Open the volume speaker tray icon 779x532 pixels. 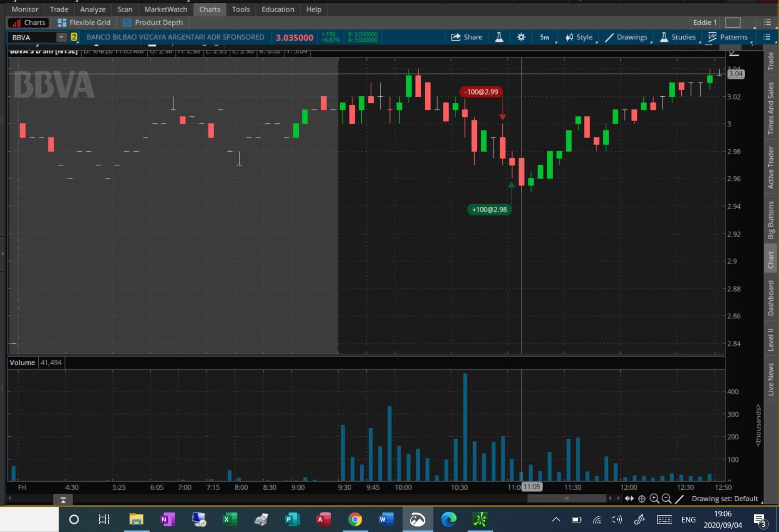616,519
